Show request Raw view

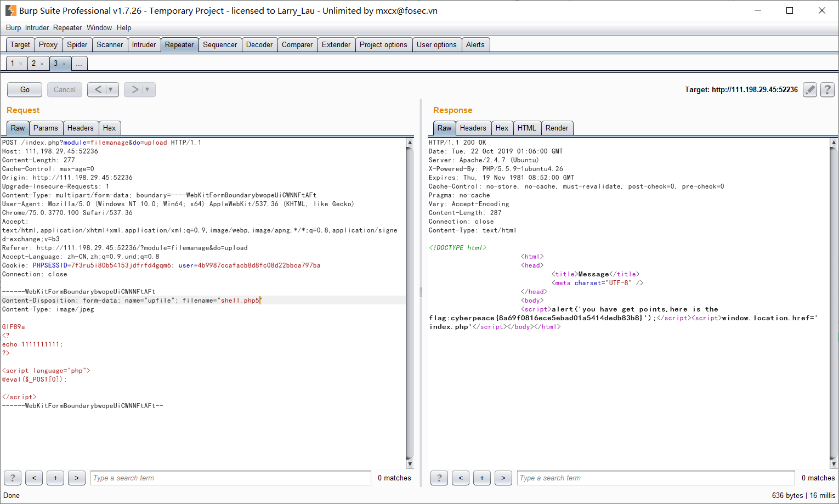coord(18,128)
